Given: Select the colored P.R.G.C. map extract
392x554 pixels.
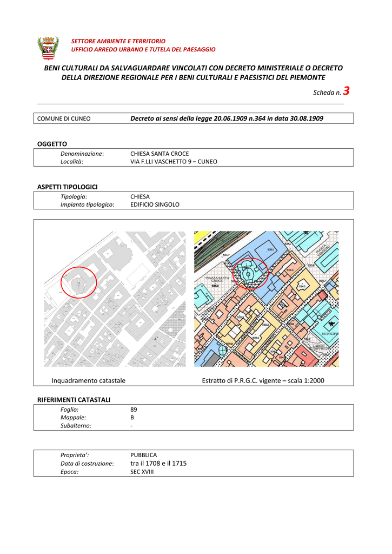Looking at the screenshot, I should (x=266, y=299).
